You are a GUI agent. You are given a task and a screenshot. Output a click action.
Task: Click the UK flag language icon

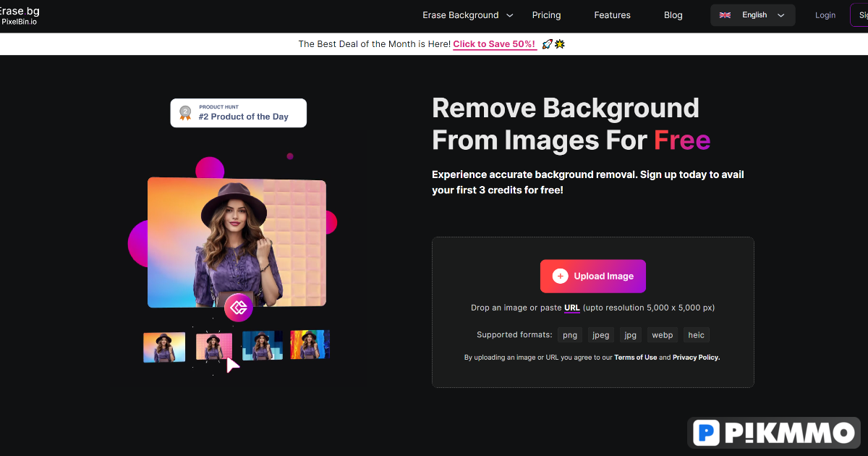[725, 15]
